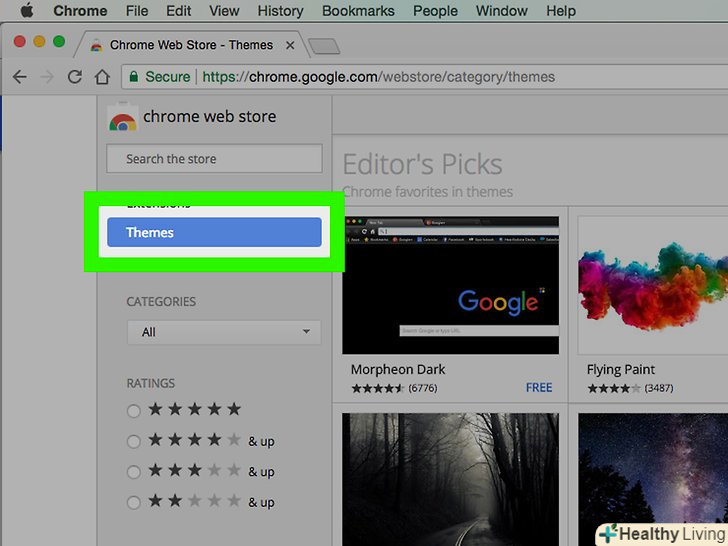The height and width of the screenshot is (546, 728).
Task: Click the Flying Paint title
Action: pos(621,370)
